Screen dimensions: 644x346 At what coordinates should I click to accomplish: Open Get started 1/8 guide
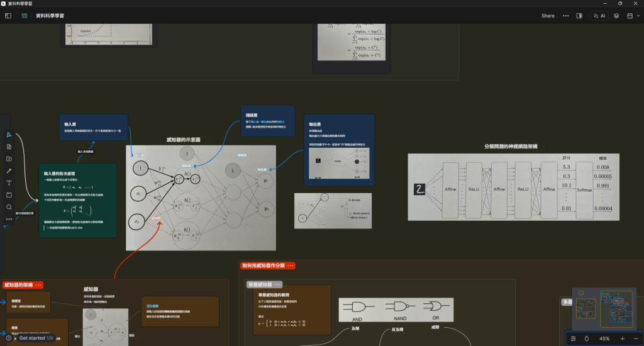pyautogui.click(x=36, y=338)
